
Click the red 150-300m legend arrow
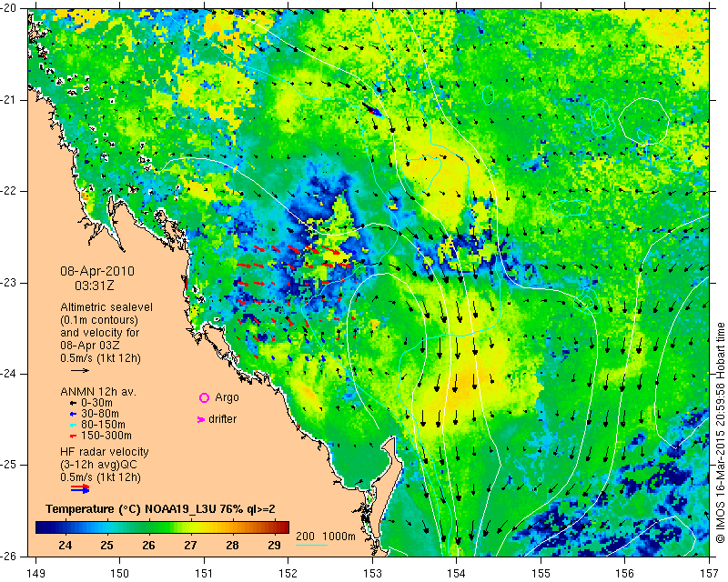pyautogui.click(x=73, y=436)
